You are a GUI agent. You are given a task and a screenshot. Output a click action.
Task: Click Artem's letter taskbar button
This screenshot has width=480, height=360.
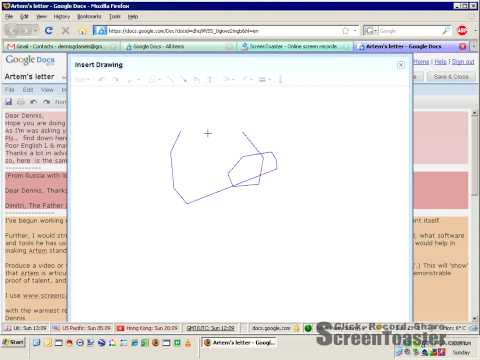pos(240,342)
